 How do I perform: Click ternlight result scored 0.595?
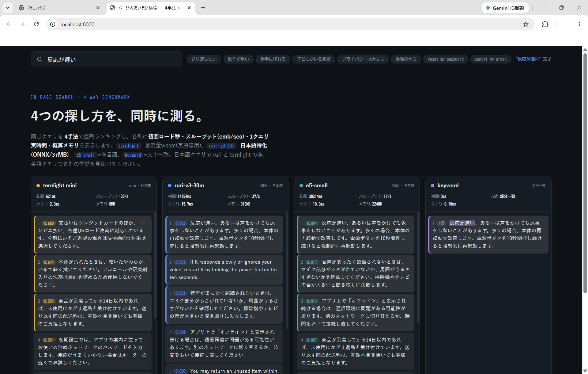[x=93, y=312]
